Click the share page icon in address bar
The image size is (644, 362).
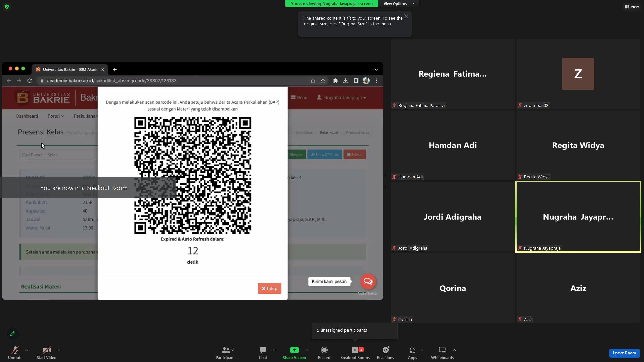[x=313, y=81]
